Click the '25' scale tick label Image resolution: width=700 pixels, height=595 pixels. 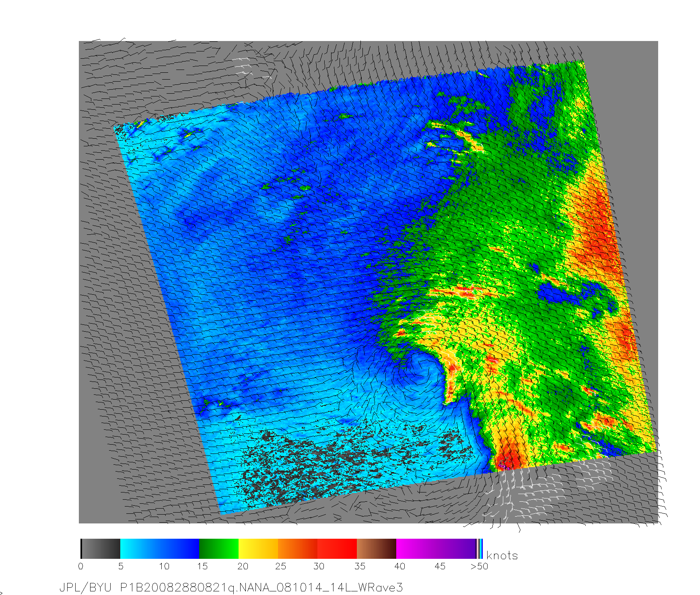(280, 566)
